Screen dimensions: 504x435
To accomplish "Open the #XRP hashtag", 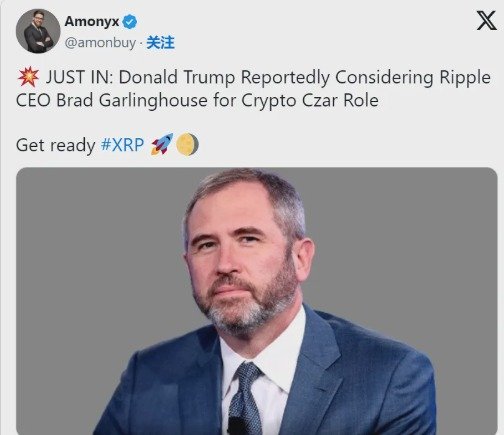I will click(122, 145).
